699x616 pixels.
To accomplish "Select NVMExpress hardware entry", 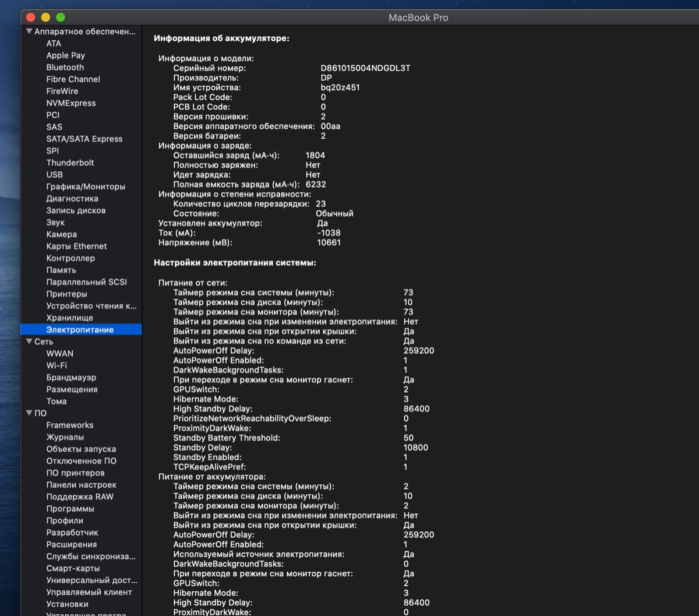I will (71, 103).
